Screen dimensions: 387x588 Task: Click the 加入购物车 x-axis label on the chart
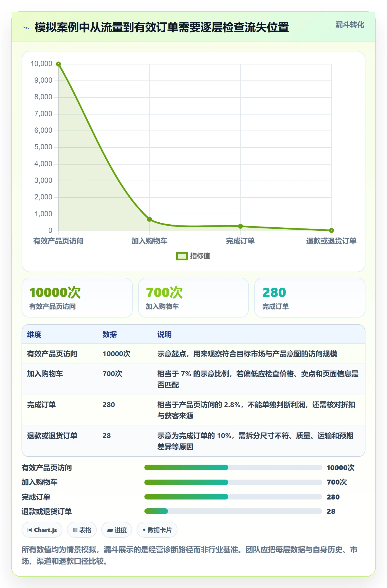point(149,241)
